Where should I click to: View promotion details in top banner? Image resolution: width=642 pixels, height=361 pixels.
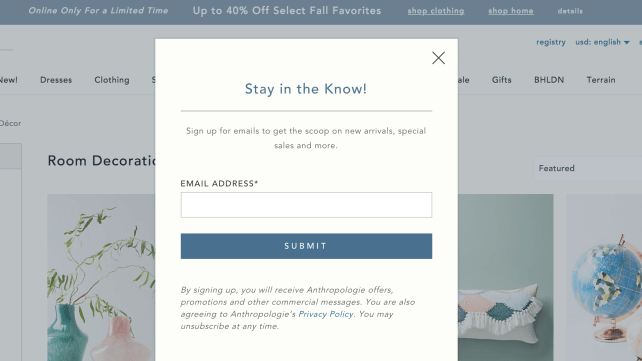pyautogui.click(x=570, y=11)
